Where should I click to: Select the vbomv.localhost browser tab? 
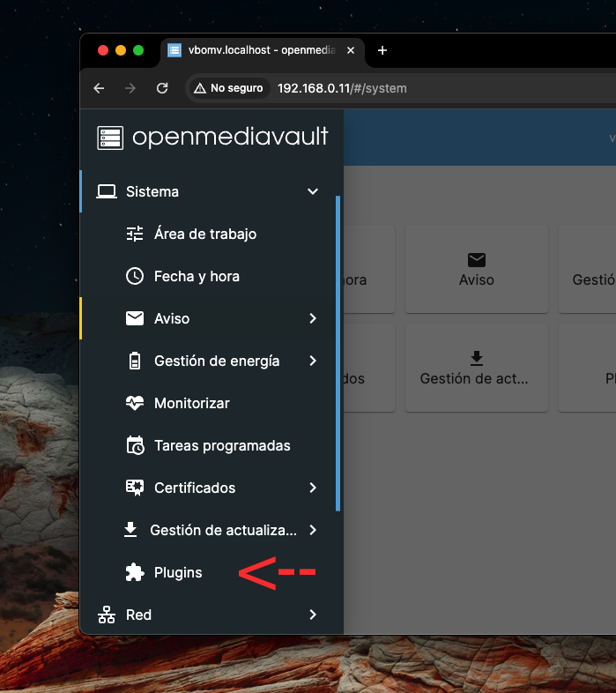coord(262,50)
